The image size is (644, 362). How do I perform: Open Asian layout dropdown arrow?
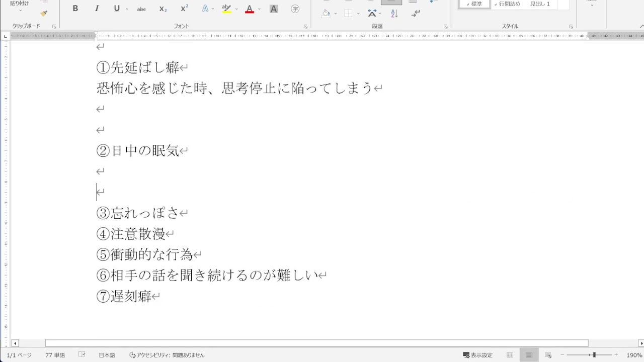[x=381, y=13]
